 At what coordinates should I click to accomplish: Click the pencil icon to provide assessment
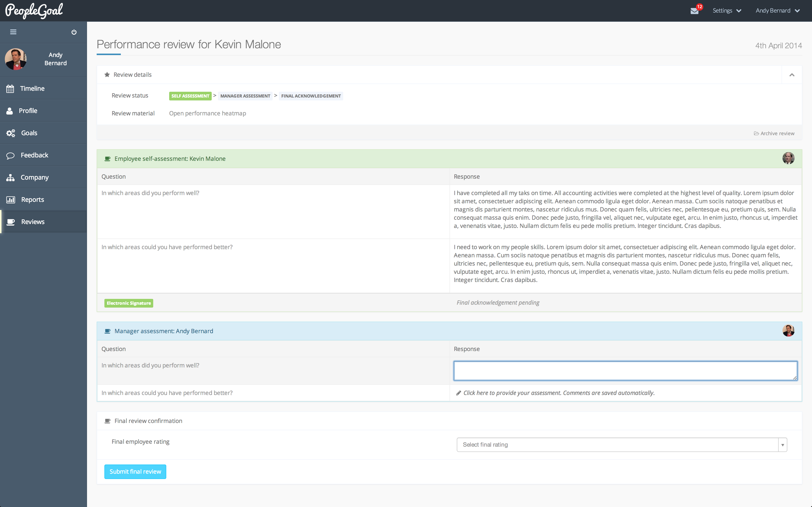[458, 393]
